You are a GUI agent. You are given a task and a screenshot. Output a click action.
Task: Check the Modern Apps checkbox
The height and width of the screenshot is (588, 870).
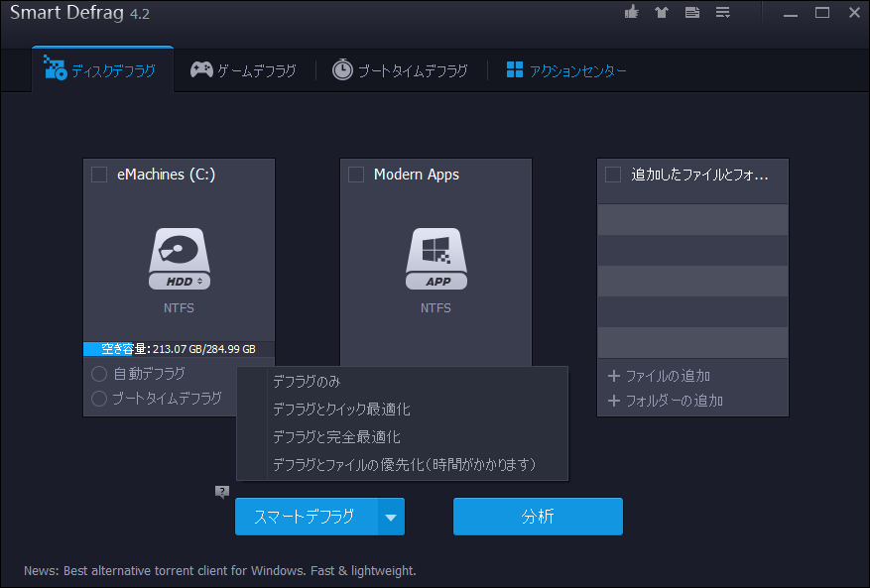(x=356, y=175)
